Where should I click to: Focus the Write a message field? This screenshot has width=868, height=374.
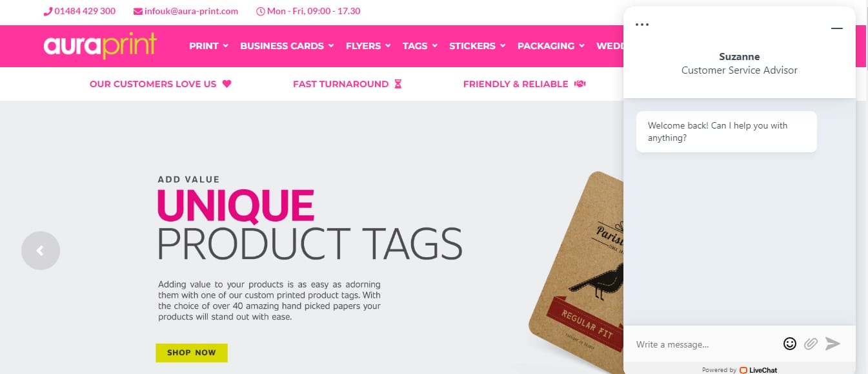[706, 344]
